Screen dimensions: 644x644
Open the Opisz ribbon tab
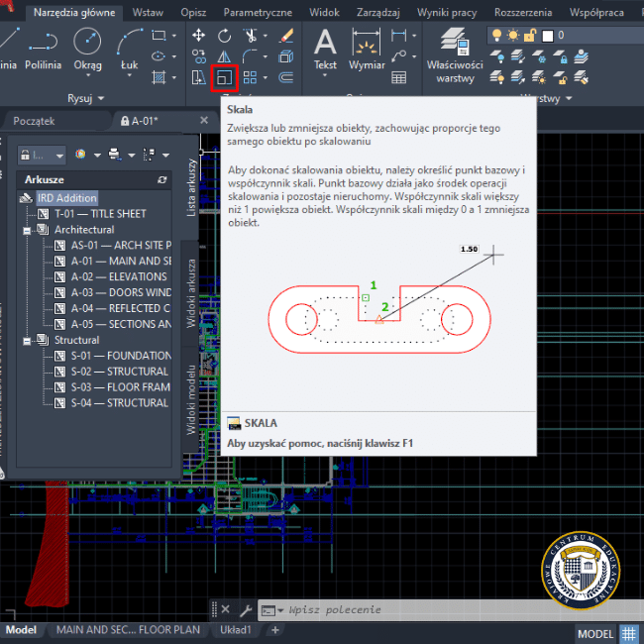193,13
